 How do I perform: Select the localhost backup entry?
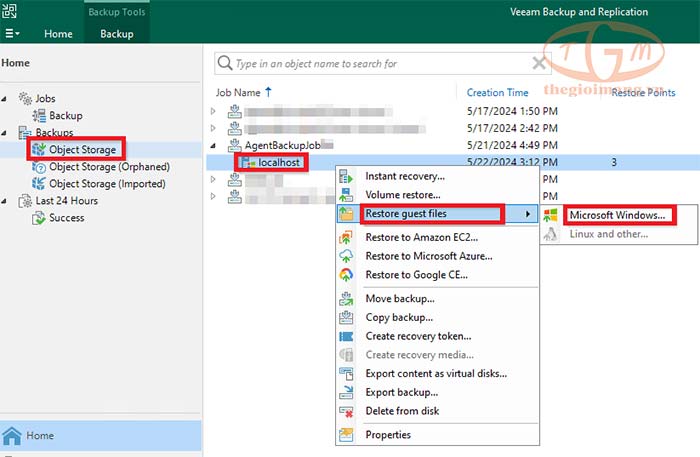pyautogui.click(x=279, y=162)
